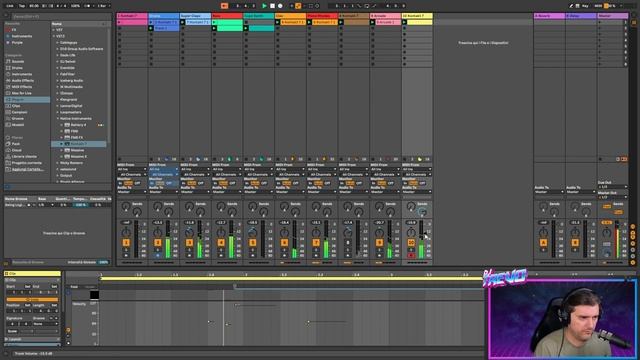Click the transport Record button
Viewport: 640px width, 360px height.
point(280,6)
